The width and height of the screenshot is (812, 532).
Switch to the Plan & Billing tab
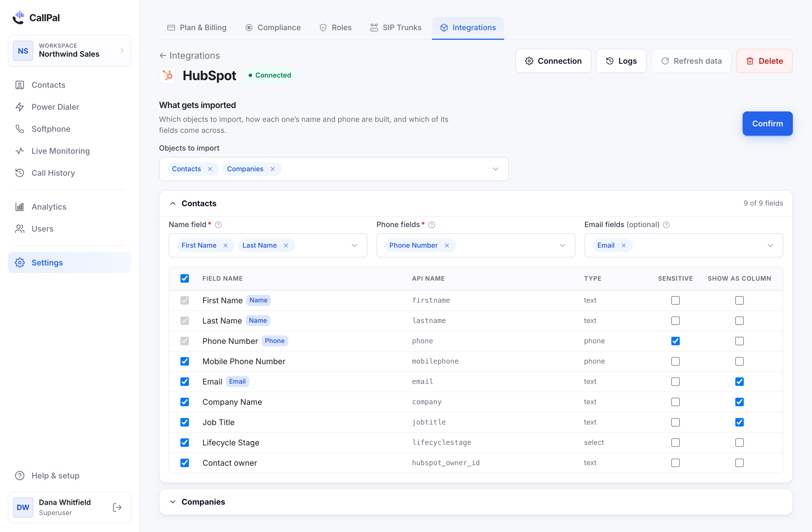[197, 28]
